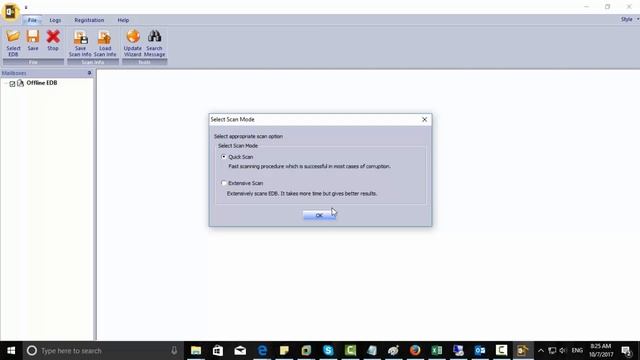Screen dimensions: 640x360
Task: Open the Update Wizard
Action: [133, 43]
